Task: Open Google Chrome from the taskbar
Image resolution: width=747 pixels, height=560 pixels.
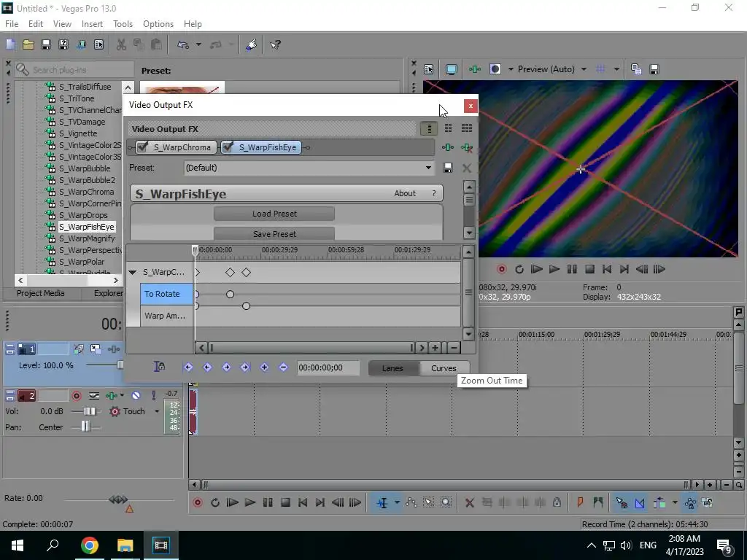Action: coord(89,545)
